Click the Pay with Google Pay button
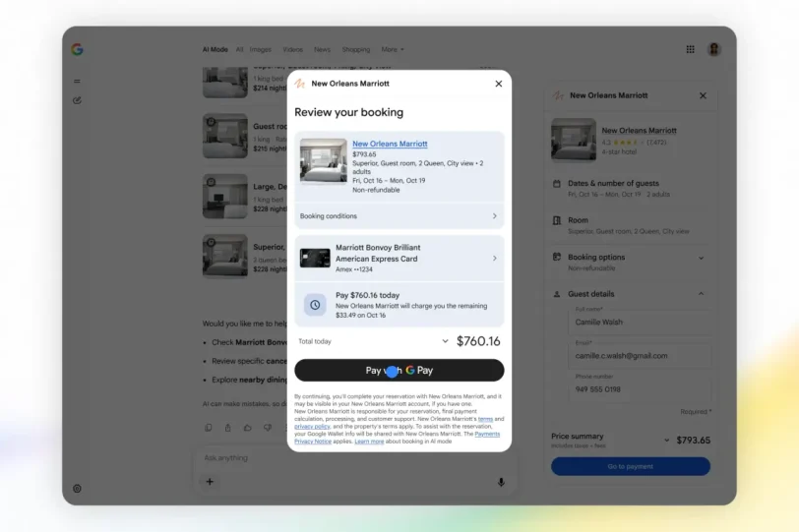This screenshot has height=532, width=799. (399, 370)
